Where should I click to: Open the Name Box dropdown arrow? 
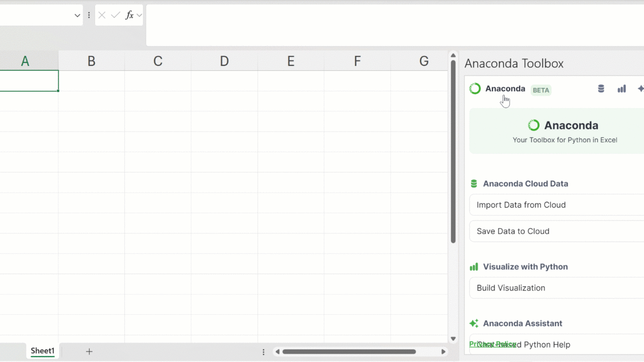click(77, 16)
